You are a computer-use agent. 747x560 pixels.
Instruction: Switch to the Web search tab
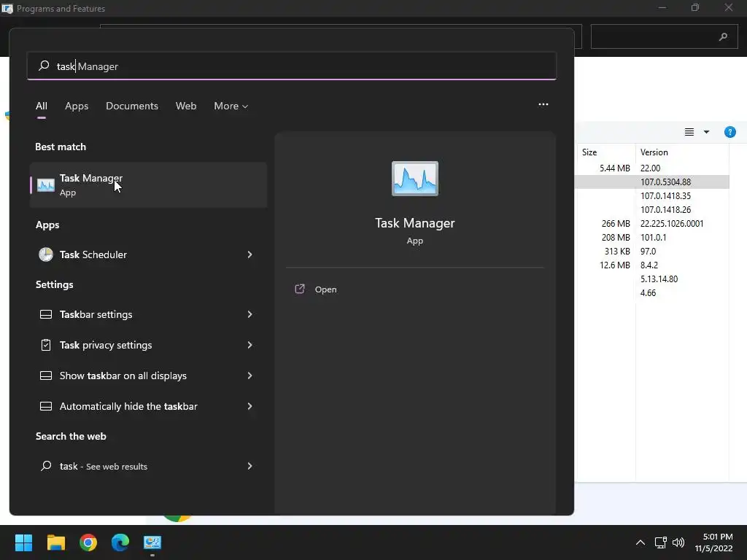186,106
